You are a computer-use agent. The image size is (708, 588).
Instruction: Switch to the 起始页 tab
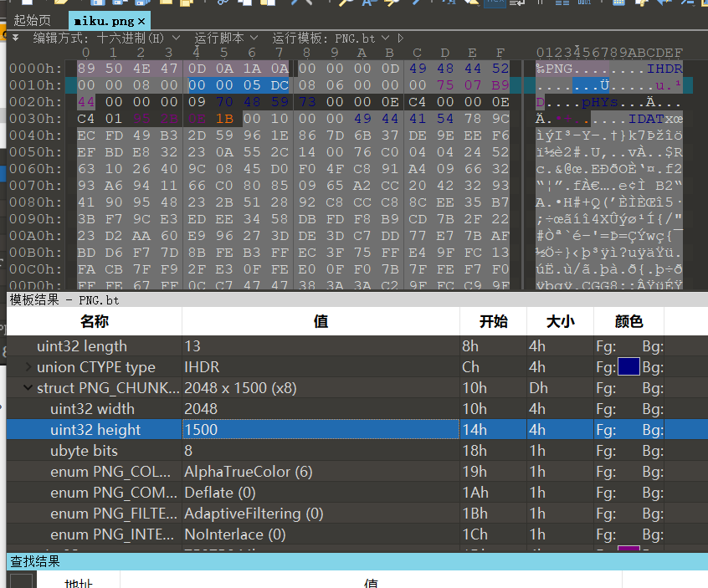(x=32, y=20)
